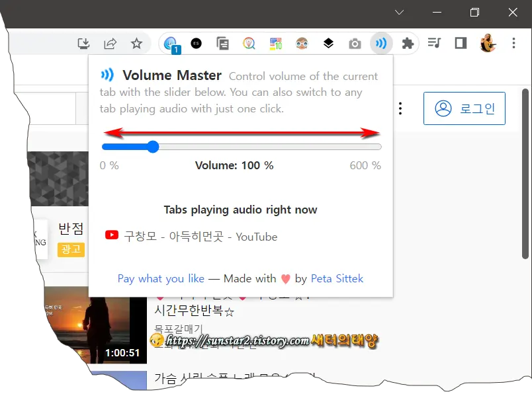The width and height of the screenshot is (532, 396).
Task: Click the black circle ES extension icon
Action: [196, 44]
